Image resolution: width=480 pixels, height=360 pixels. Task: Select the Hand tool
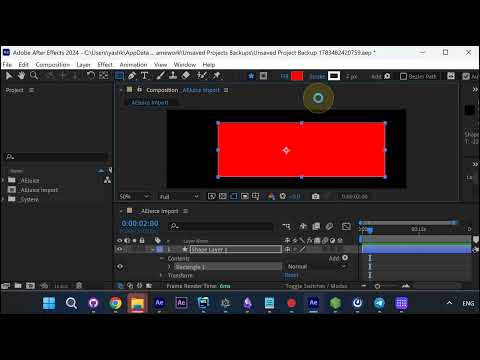tap(21, 76)
